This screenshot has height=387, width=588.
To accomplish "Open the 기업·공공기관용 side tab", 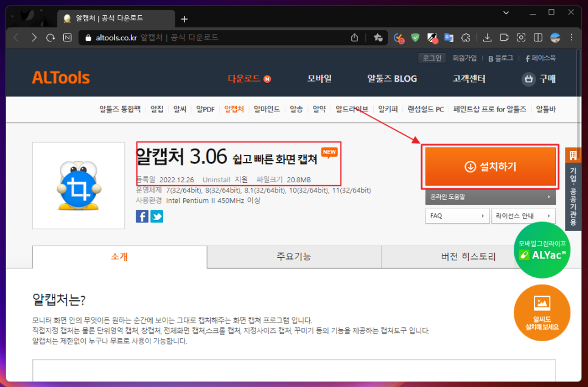I will (x=573, y=189).
